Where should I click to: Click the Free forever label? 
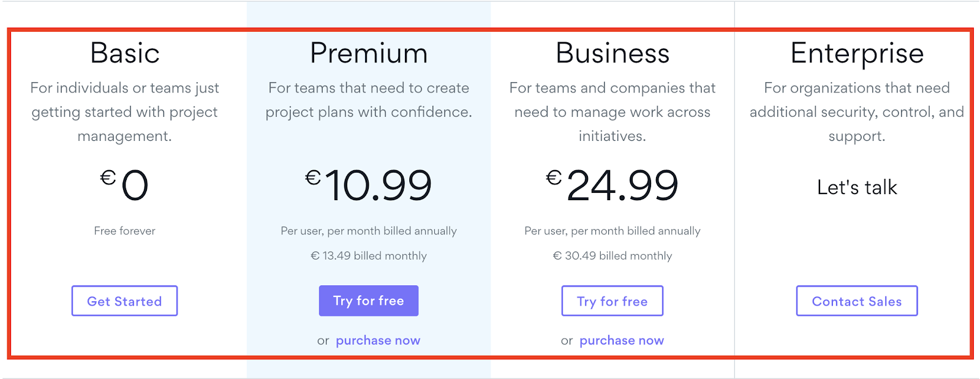[124, 231]
